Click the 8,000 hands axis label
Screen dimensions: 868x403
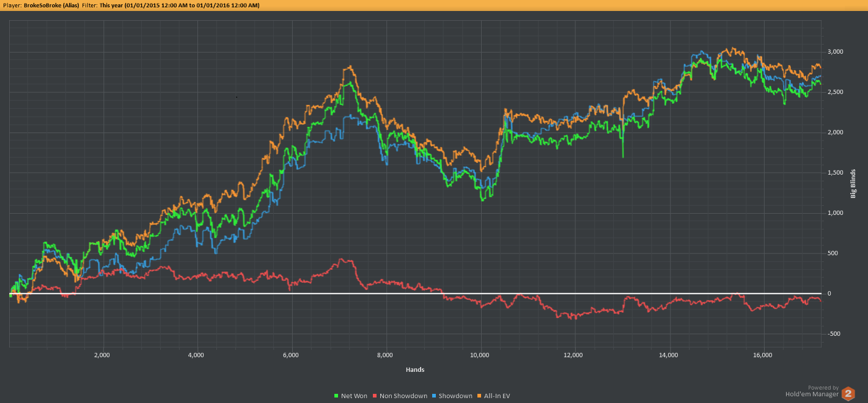point(385,355)
